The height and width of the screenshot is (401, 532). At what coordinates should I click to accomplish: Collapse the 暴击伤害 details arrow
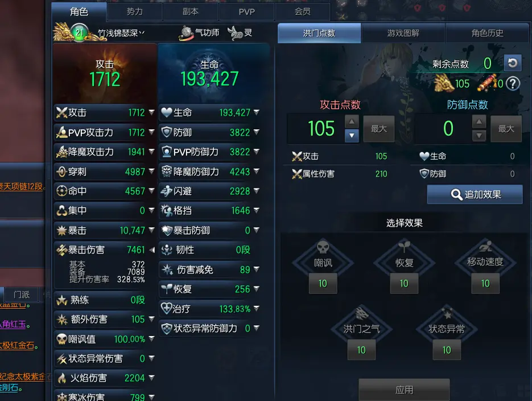[152, 250]
